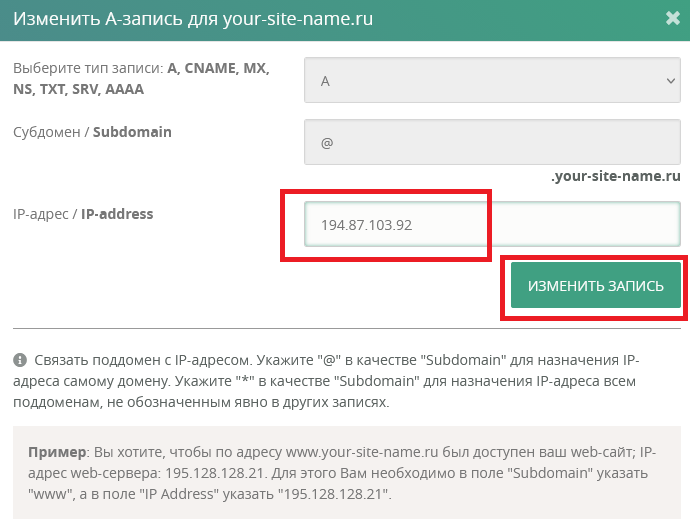Click the IP-адрес / IP-address label

coord(83,214)
